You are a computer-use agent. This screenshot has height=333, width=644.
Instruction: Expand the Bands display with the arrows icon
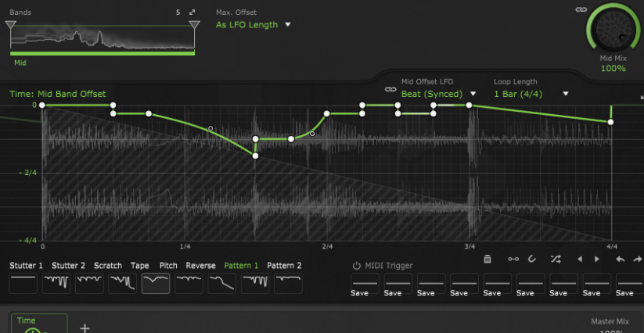[x=192, y=13]
